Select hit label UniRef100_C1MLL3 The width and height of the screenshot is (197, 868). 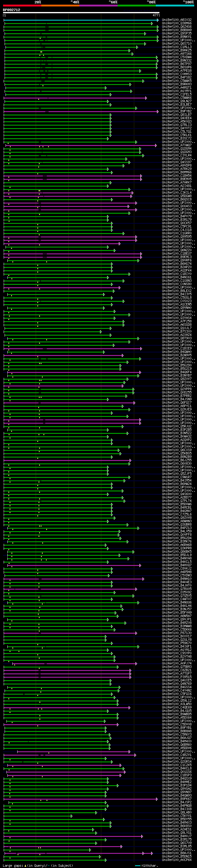[177, 47]
